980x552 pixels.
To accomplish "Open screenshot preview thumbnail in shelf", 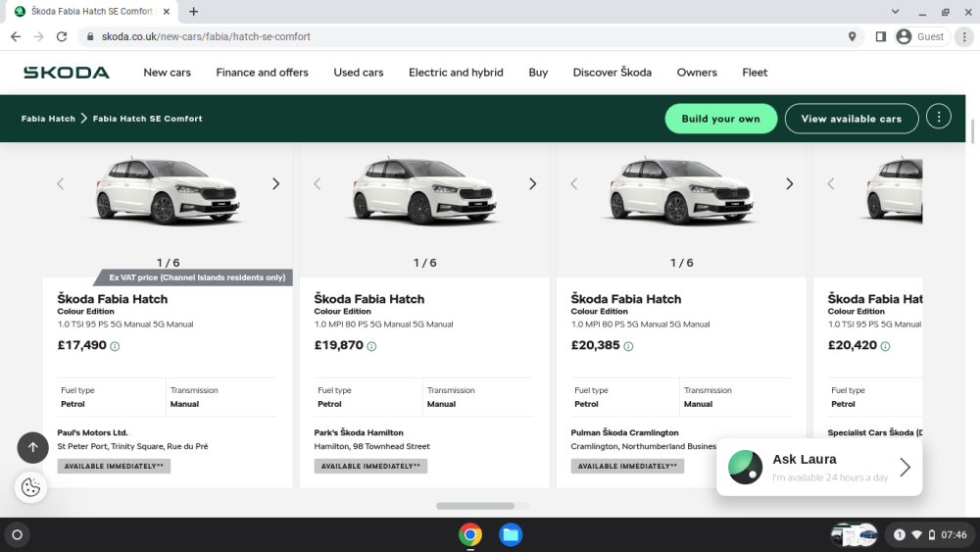I will click(855, 535).
